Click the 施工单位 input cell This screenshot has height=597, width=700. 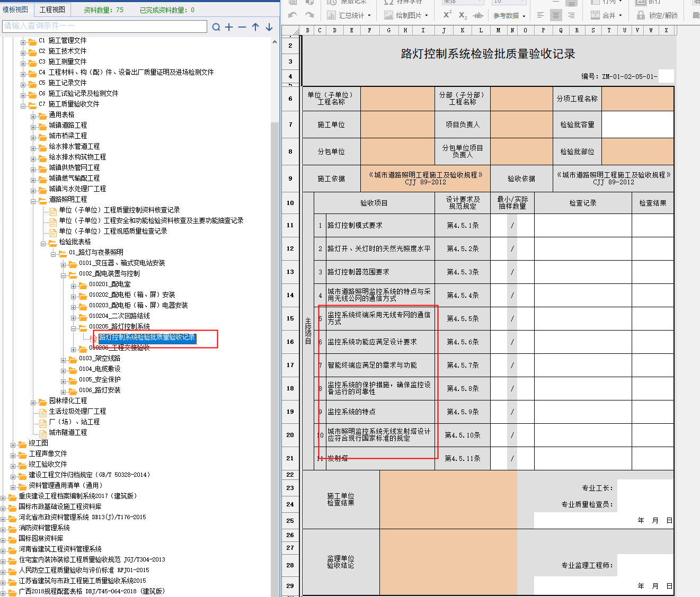pyautogui.click(x=397, y=124)
